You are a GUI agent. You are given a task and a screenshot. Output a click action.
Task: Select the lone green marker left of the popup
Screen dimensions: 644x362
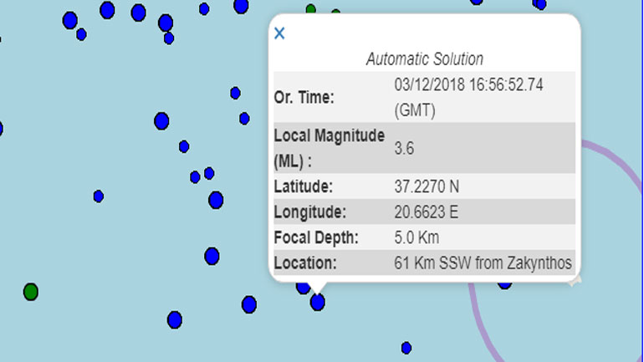pyautogui.click(x=31, y=292)
